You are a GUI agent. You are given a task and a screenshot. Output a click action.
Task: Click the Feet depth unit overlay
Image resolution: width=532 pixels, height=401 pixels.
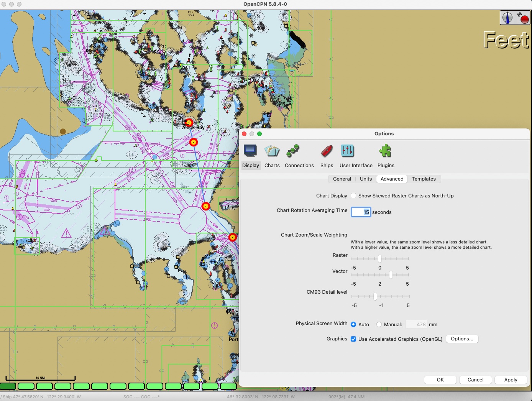pyautogui.click(x=506, y=40)
